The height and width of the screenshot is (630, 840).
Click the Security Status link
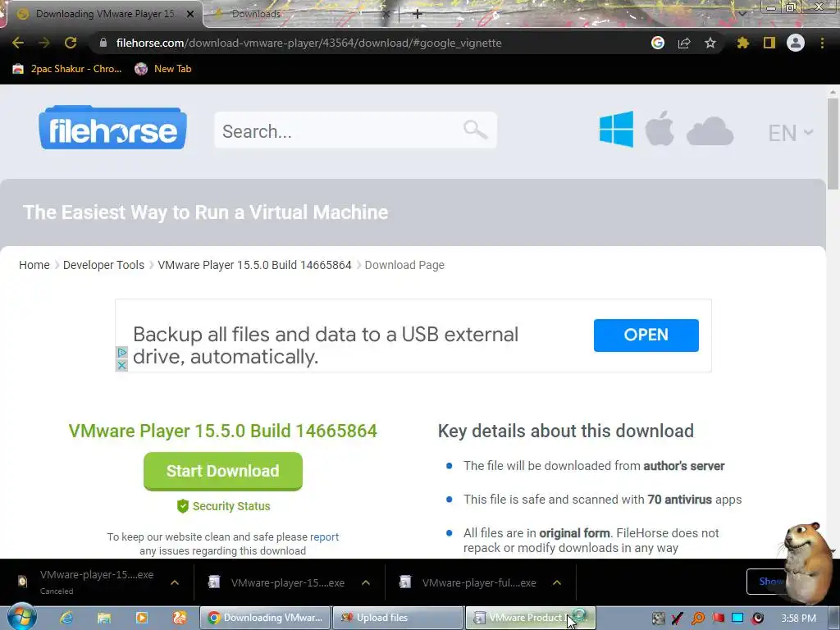pyautogui.click(x=231, y=506)
